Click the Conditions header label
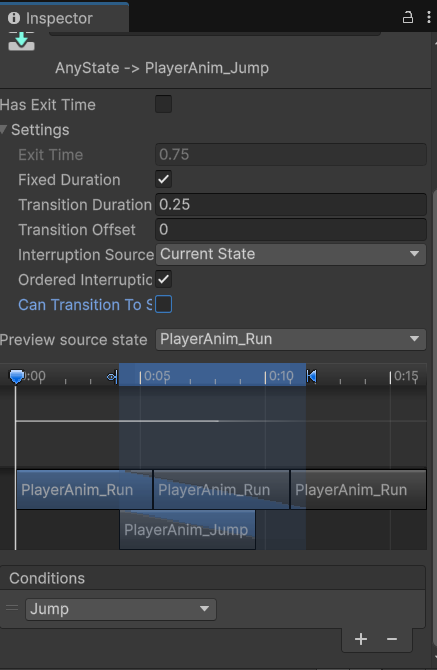Screen dimensions: 437x670 coord(47,578)
